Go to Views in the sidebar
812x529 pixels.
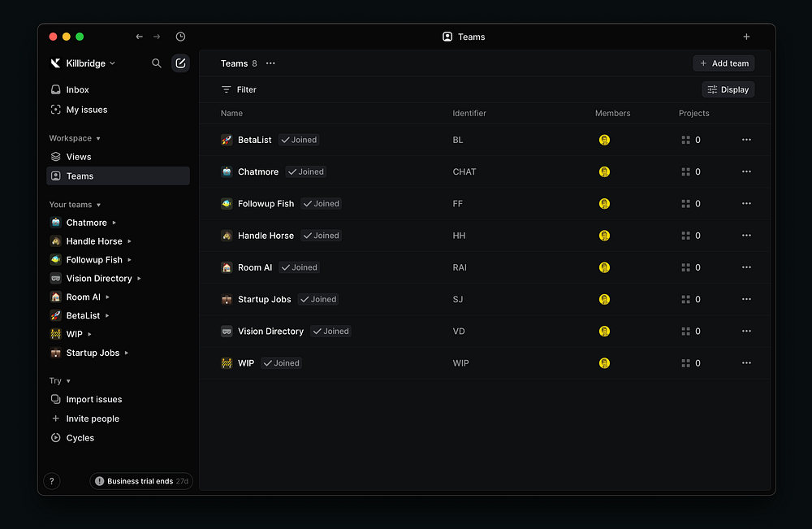click(78, 157)
